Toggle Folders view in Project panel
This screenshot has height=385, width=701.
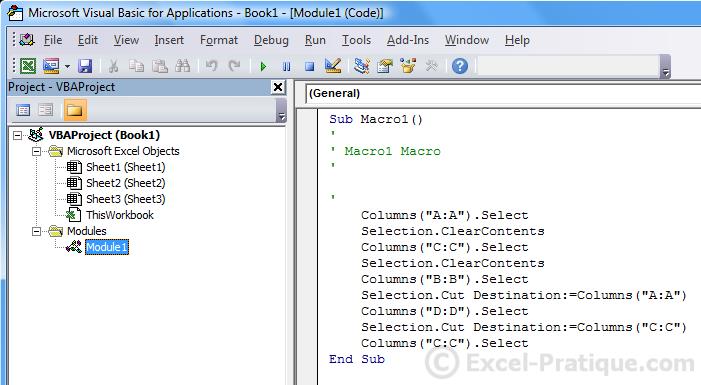pos(75,110)
